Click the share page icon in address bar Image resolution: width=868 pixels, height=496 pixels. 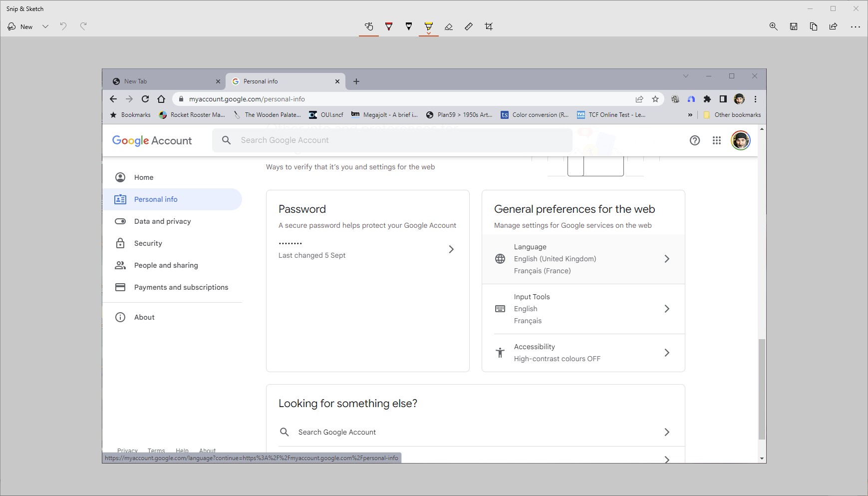pos(639,99)
